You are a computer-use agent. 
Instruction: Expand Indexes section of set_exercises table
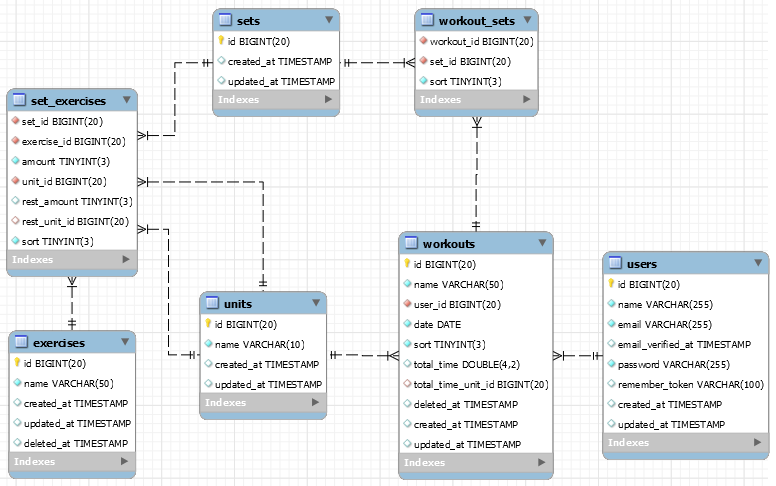click(126, 259)
